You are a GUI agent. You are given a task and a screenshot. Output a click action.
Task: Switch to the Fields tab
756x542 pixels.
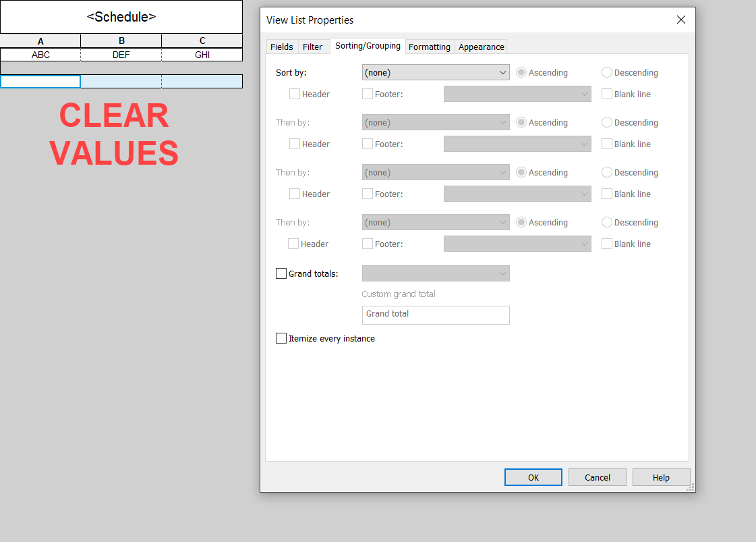[x=281, y=47]
